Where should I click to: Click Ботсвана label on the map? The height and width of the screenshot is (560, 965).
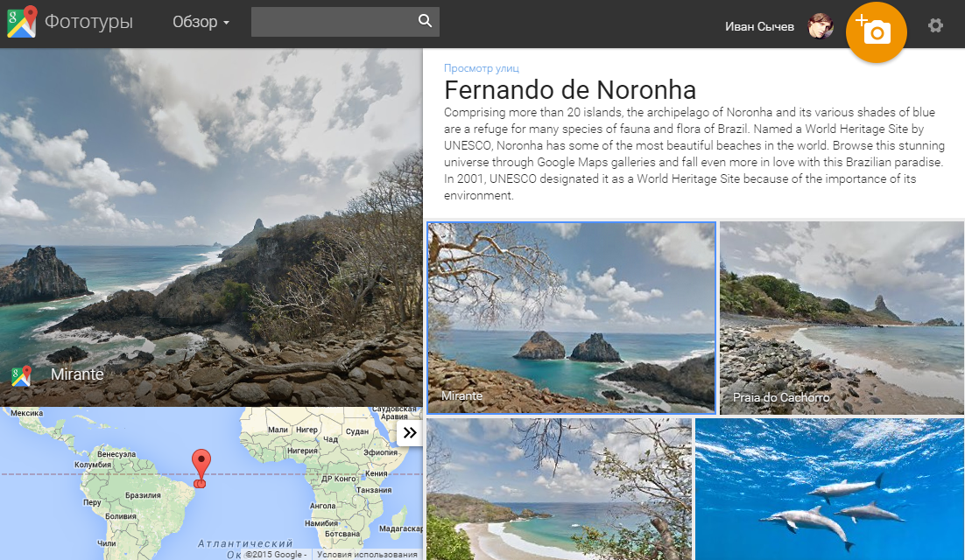click(x=342, y=534)
